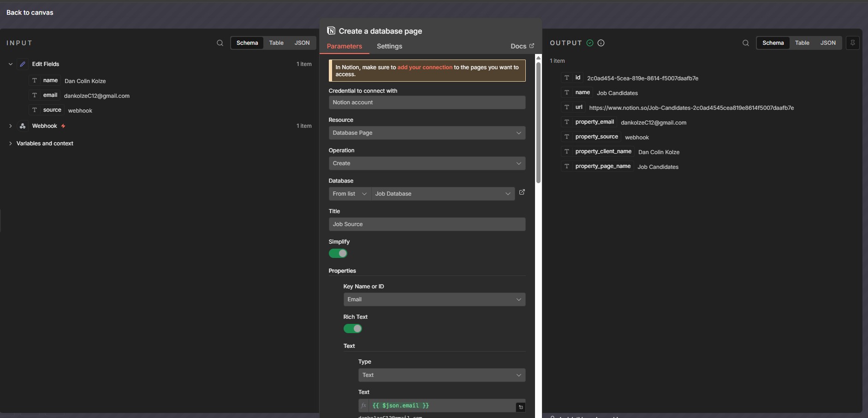868x418 pixels.
Task: Click the {{ $json.email }} expression field
Action: tap(442, 406)
